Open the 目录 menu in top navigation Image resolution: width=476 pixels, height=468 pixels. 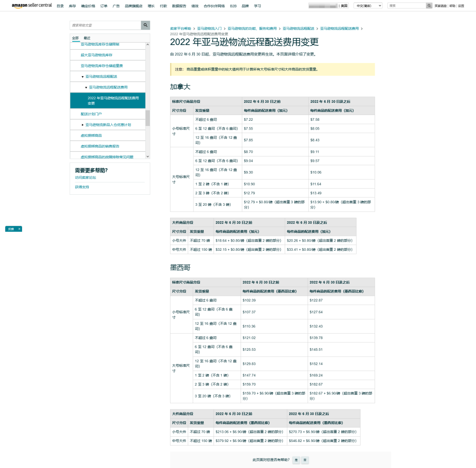click(60, 6)
